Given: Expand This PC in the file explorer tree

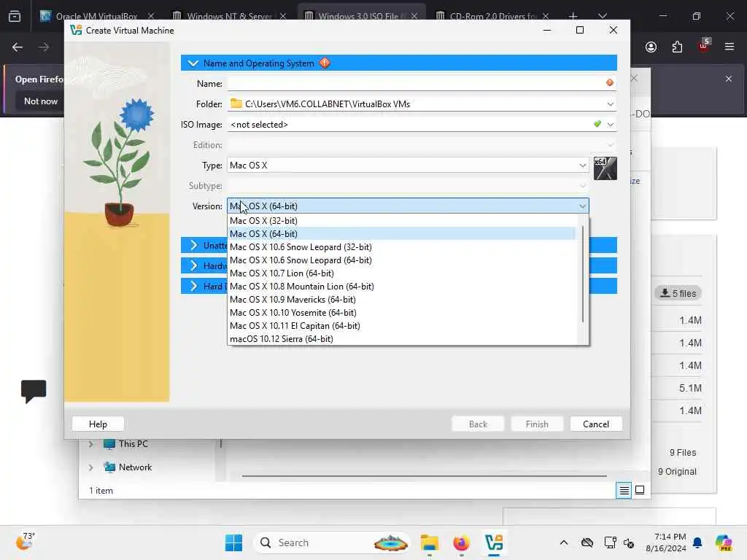Looking at the screenshot, I should click(x=90, y=444).
